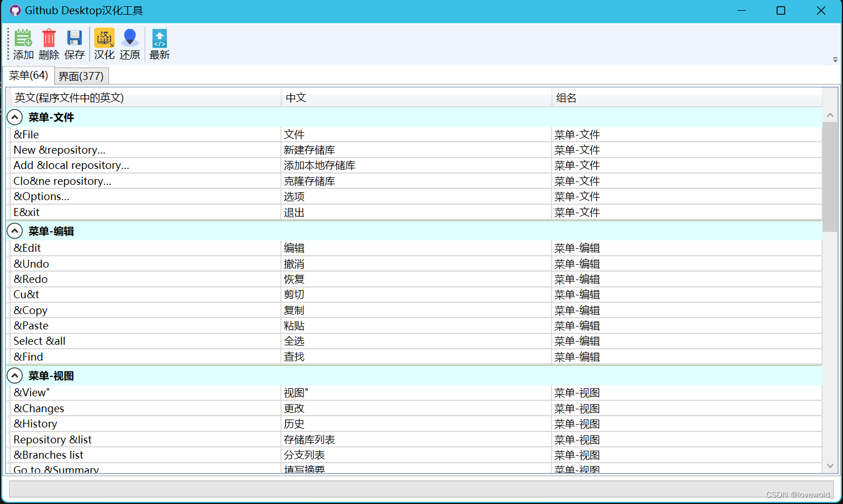The width and height of the screenshot is (843, 504).
Task: Click the vertical scrollbar thumb
Action: (x=830, y=177)
